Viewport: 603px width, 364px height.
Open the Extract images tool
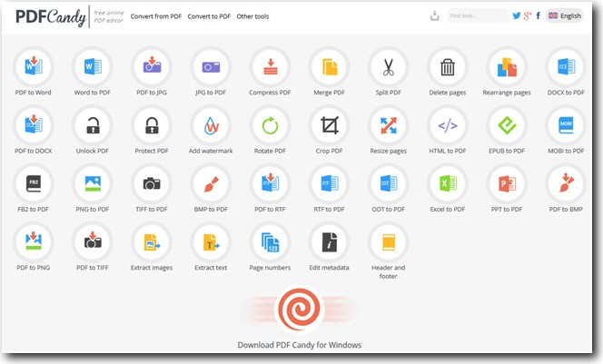(152, 242)
